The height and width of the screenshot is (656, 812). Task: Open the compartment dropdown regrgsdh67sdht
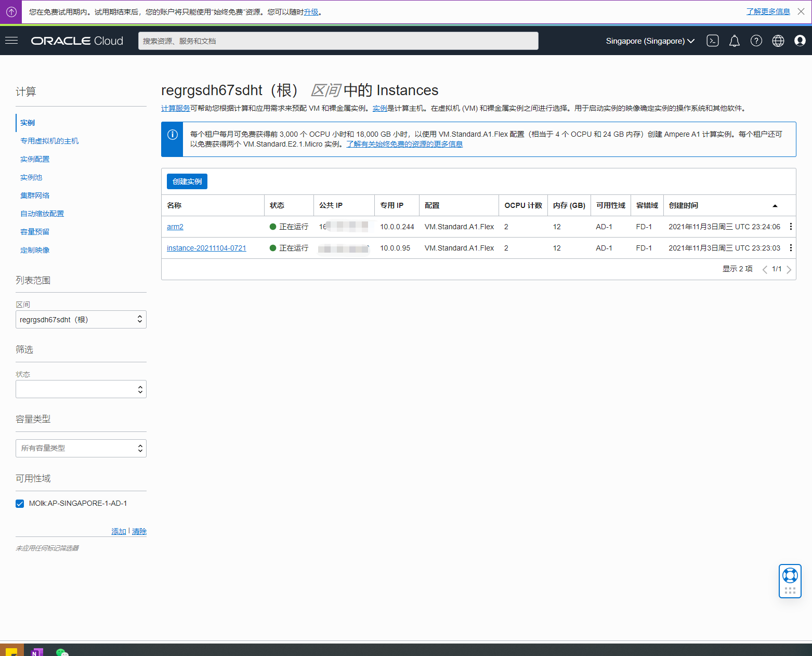(81, 320)
